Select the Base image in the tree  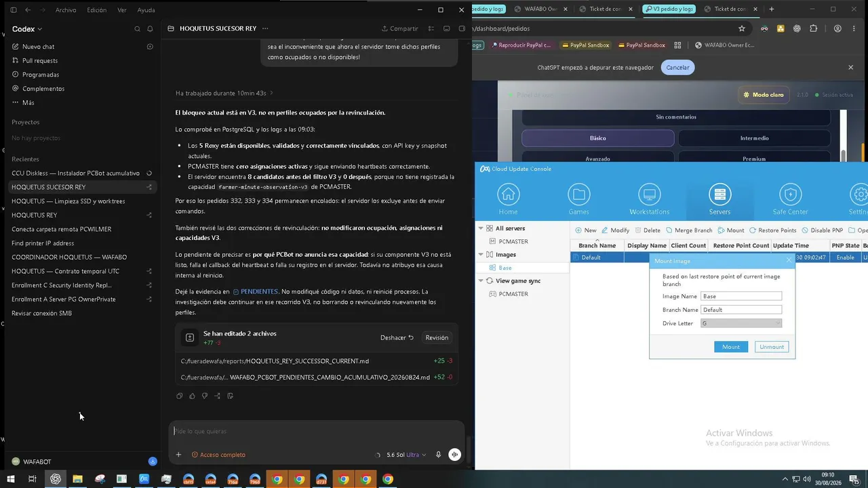point(505,268)
